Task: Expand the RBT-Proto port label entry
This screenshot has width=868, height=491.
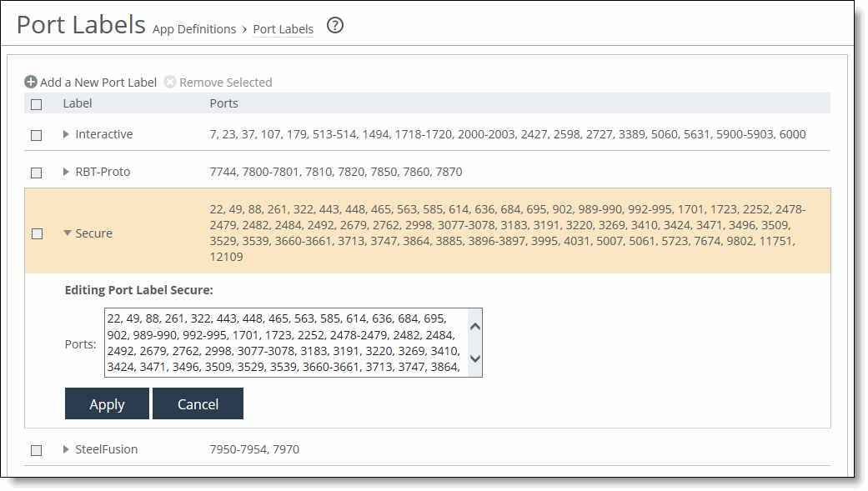Action: pyautogui.click(x=67, y=172)
